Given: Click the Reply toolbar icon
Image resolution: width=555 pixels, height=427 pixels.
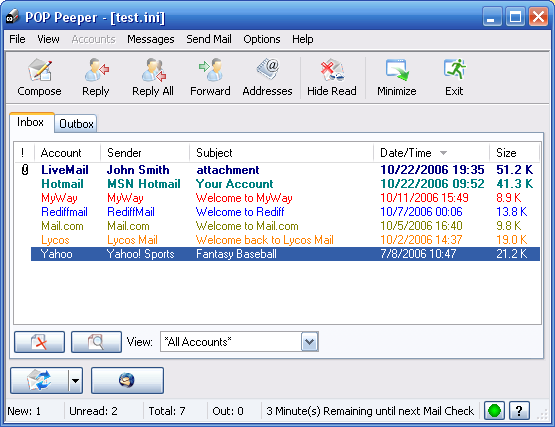Looking at the screenshot, I should pos(96,70).
